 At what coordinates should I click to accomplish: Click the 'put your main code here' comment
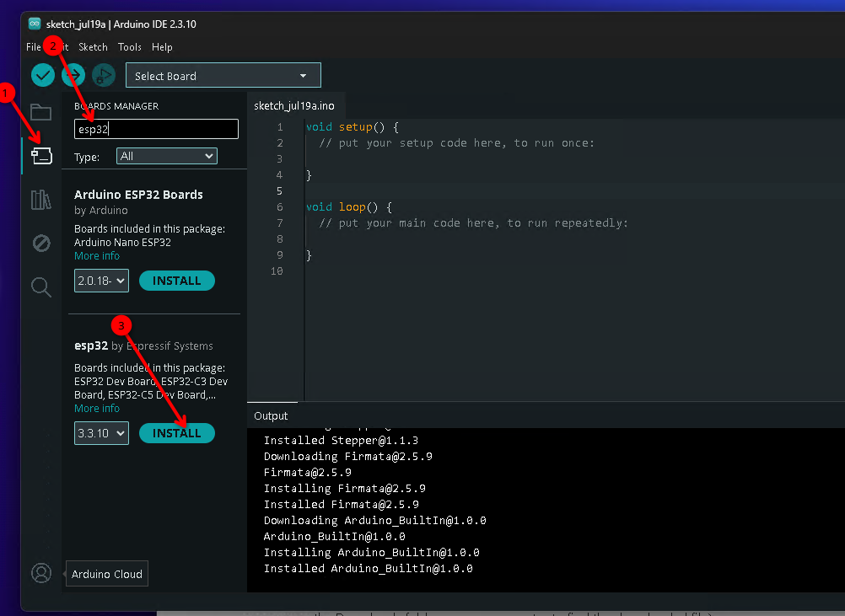pos(474,223)
